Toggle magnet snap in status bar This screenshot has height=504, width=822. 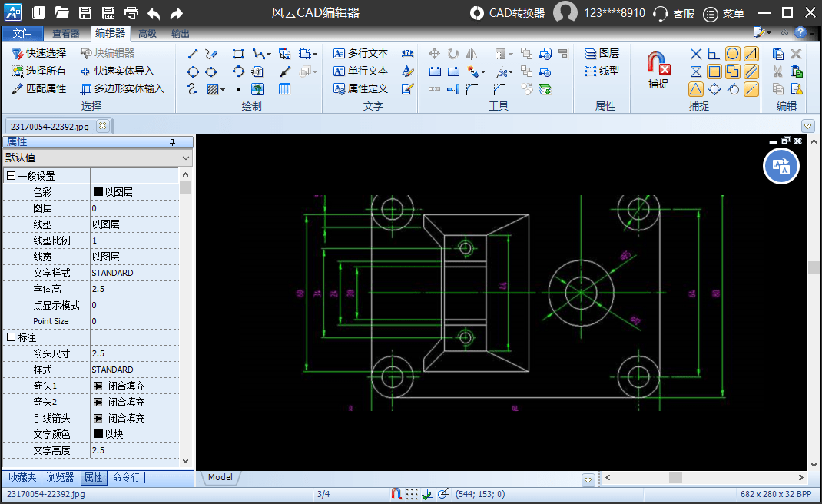pyautogui.click(x=396, y=494)
